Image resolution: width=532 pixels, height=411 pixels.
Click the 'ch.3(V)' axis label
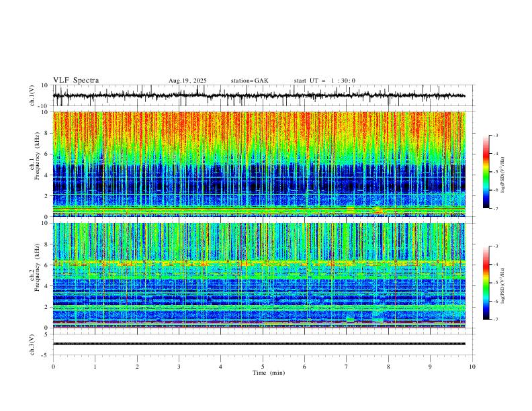(x=32, y=345)
